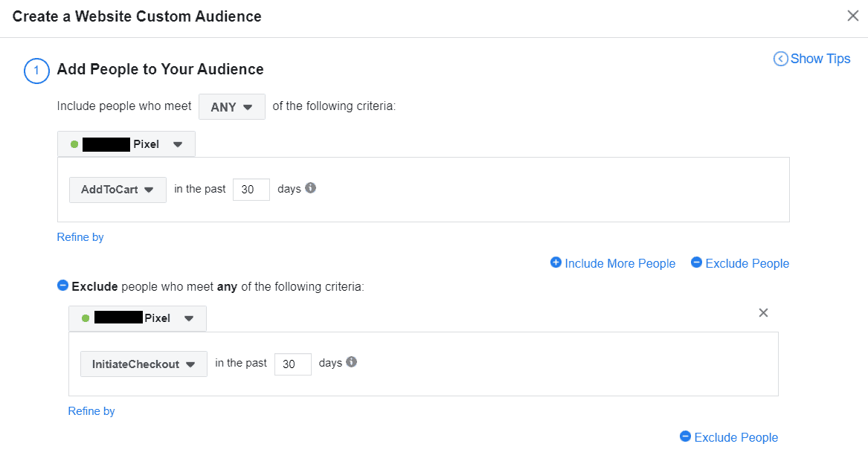Click the Show Tips link text
Viewport: 868px width, 464px height.
click(x=820, y=59)
